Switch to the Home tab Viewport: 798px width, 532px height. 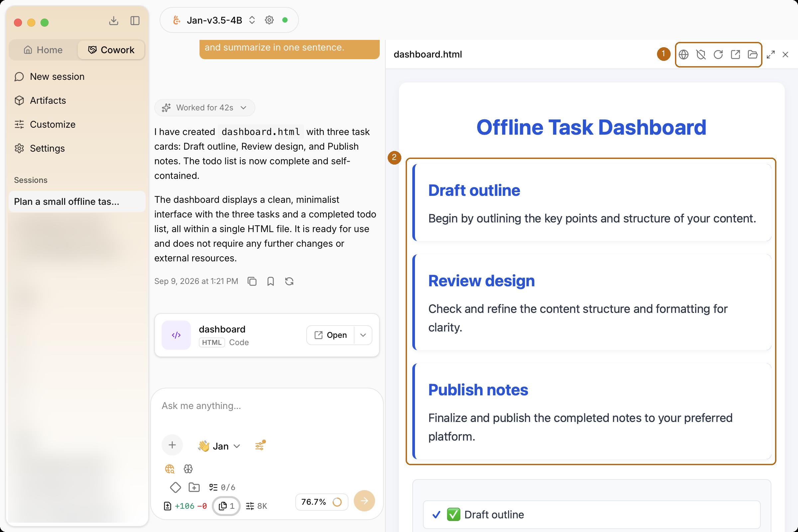(43, 50)
